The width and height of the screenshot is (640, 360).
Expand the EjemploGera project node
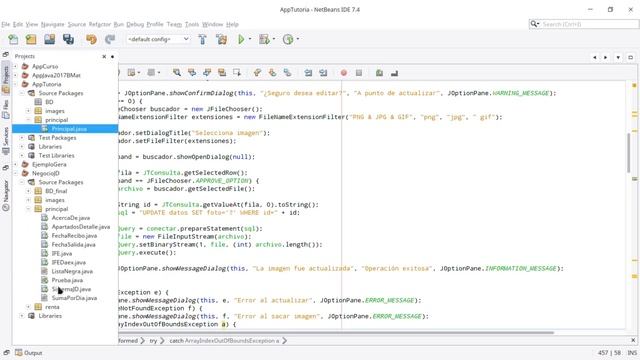(16, 164)
